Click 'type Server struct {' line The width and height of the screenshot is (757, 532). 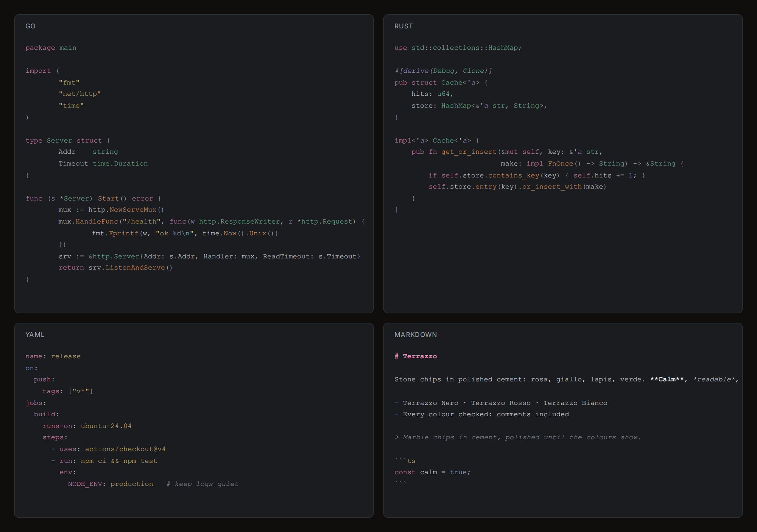[x=68, y=140]
